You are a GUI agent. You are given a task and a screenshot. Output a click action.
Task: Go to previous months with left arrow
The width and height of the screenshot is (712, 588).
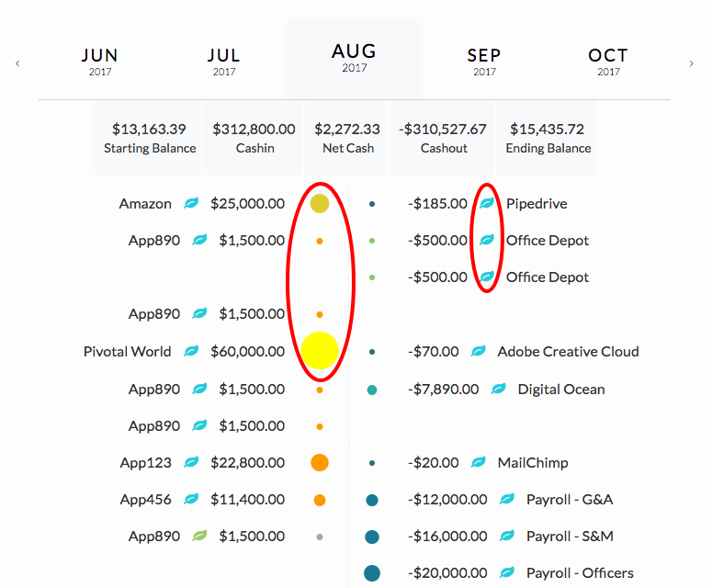[x=17, y=63]
